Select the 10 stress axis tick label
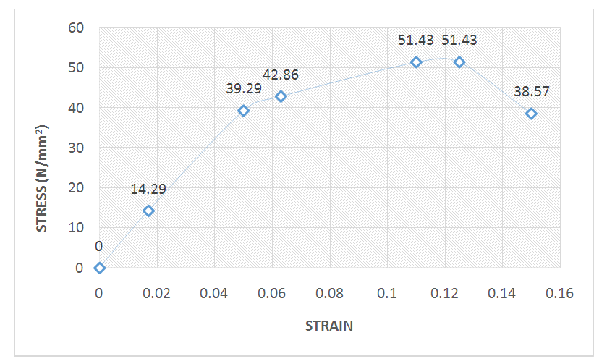 pyautogui.click(x=76, y=228)
